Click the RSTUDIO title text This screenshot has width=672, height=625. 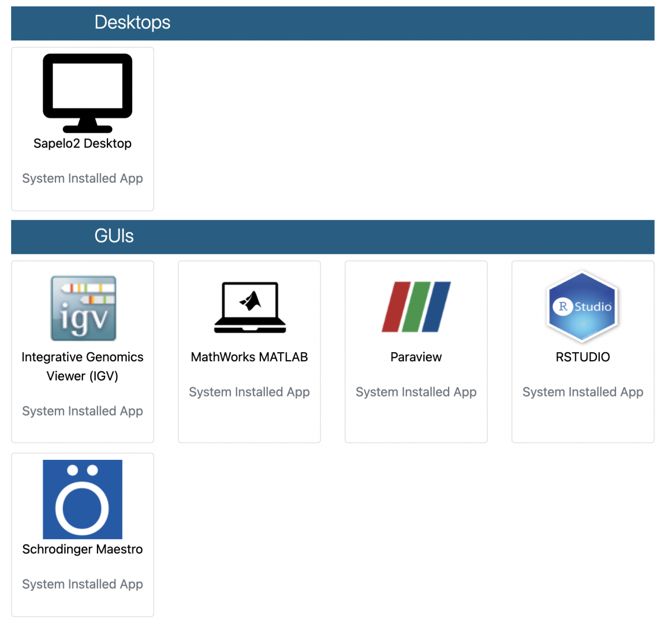(x=582, y=357)
